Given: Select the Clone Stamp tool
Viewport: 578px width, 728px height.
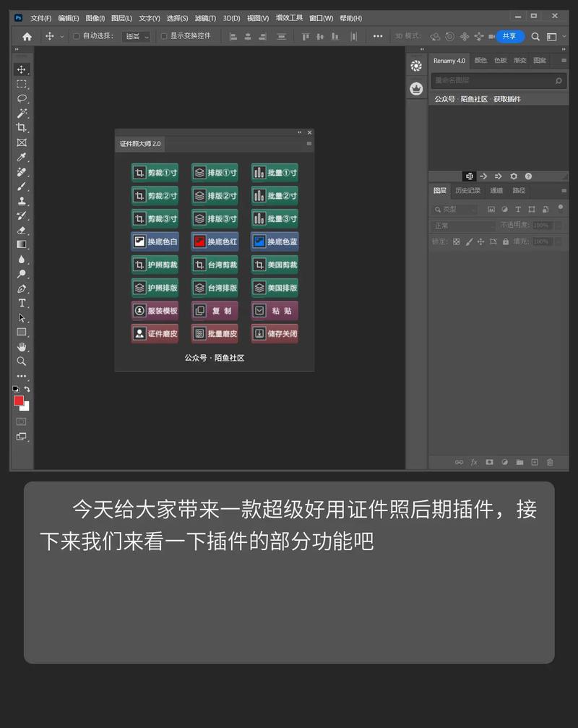Looking at the screenshot, I should tap(22, 201).
